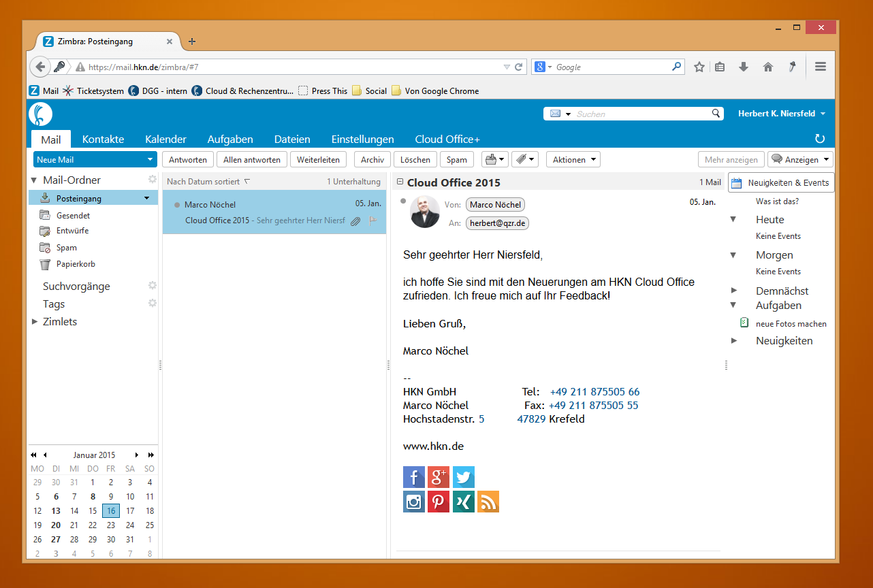
Task: Open the Firefox hamburger menu
Action: point(821,67)
